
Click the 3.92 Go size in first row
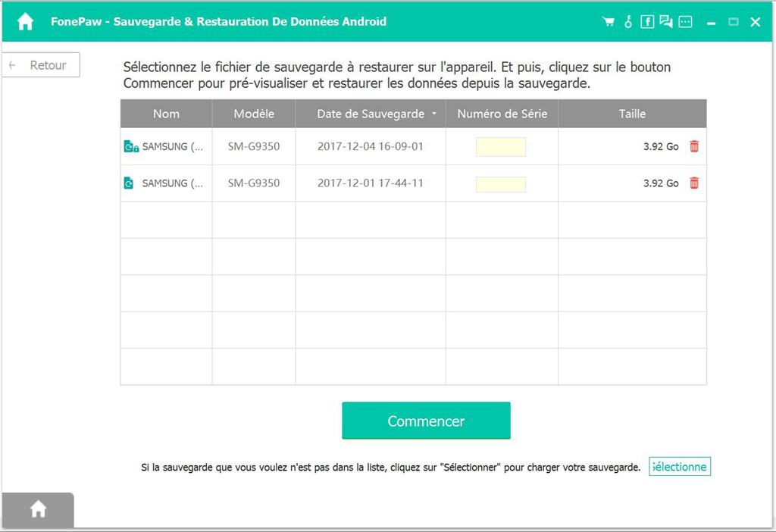[x=661, y=146]
